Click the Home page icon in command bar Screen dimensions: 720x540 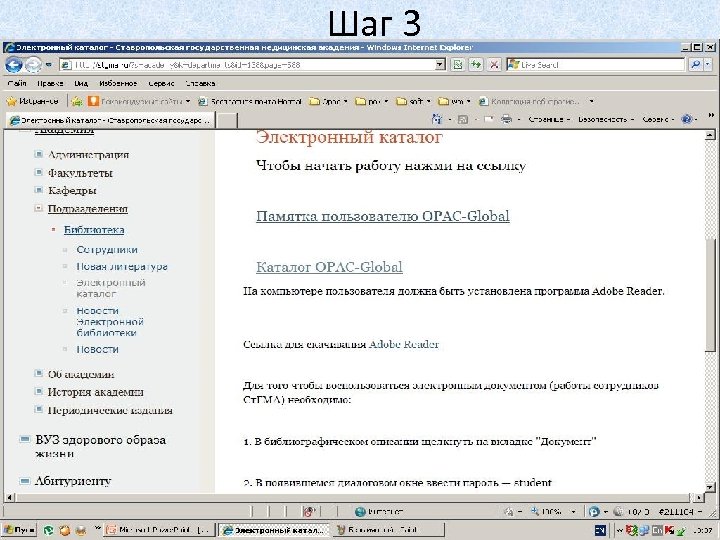coord(436,119)
